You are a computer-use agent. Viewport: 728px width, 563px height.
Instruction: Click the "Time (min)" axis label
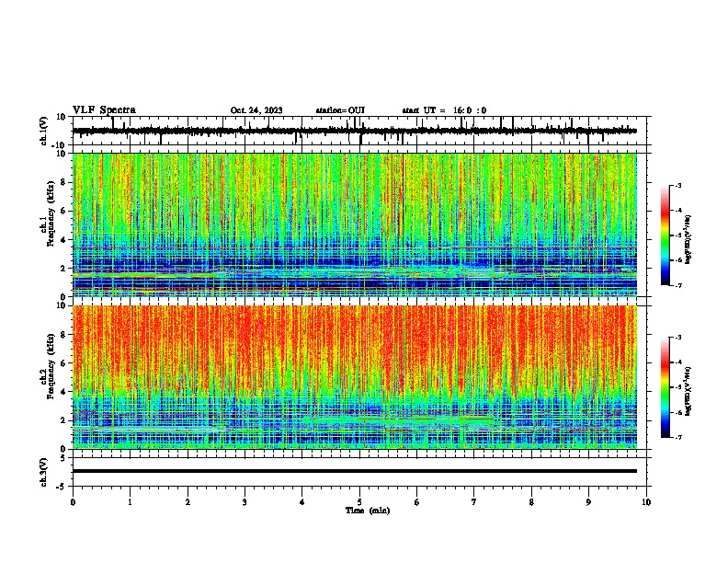pos(368,511)
